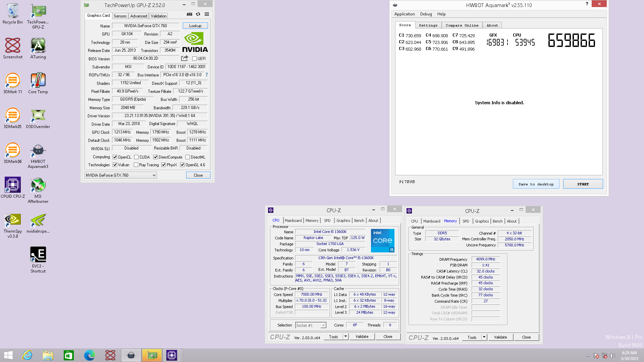The width and height of the screenshot is (644, 362).
Task: Open File Explorer in taskbar
Action: click(x=48, y=355)
